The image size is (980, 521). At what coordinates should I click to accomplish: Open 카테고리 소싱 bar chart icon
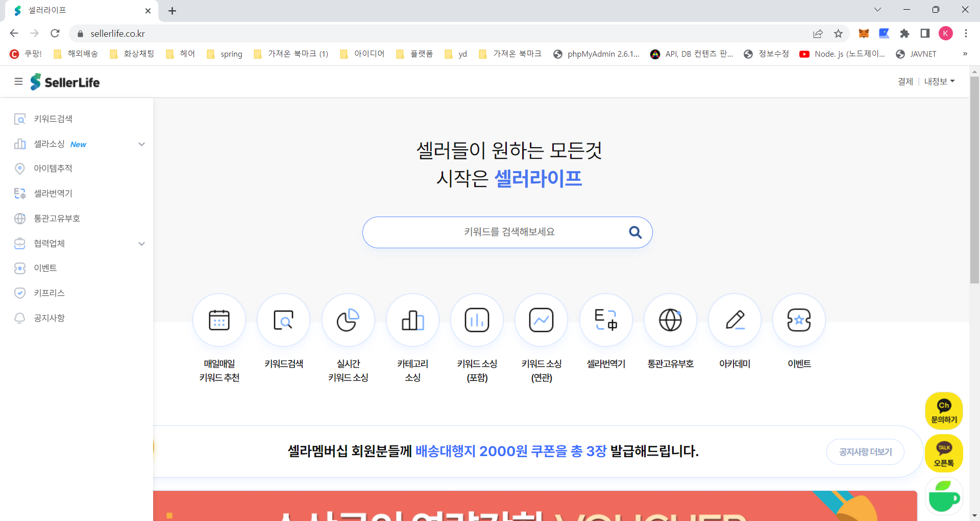pyautogui.click(x=412, y=320)
